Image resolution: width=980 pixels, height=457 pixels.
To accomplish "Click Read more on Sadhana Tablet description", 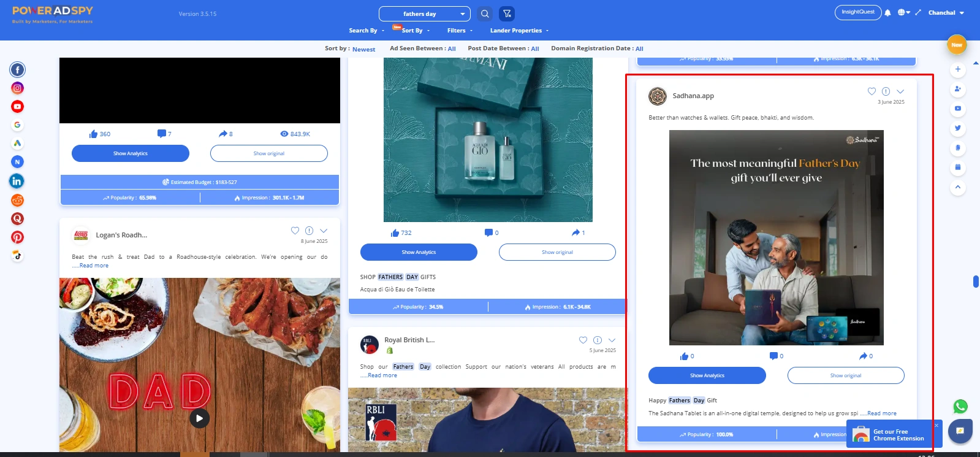I will pos(881,413).
